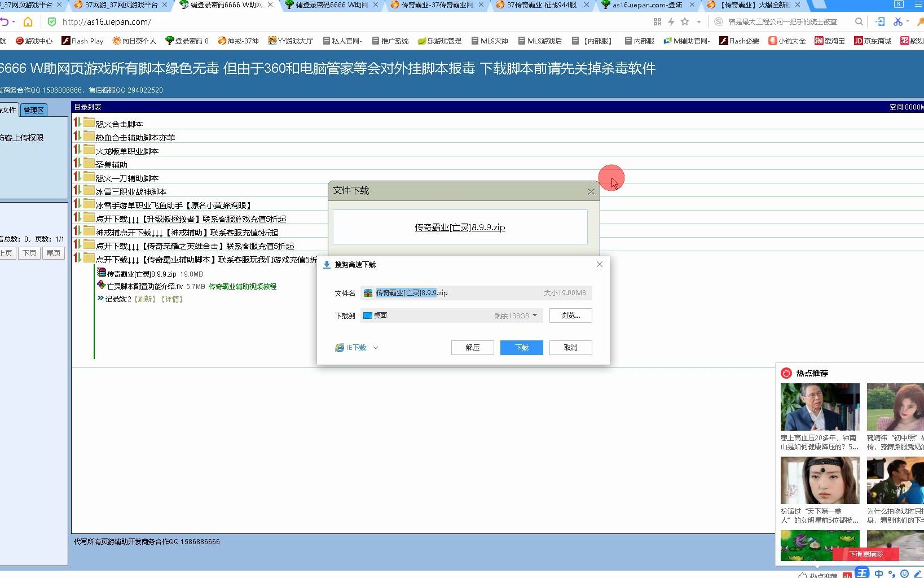Image resolution: width=924 pixels, height=578 pixels.
Task: Click the 解压 button
Action: 473,347
